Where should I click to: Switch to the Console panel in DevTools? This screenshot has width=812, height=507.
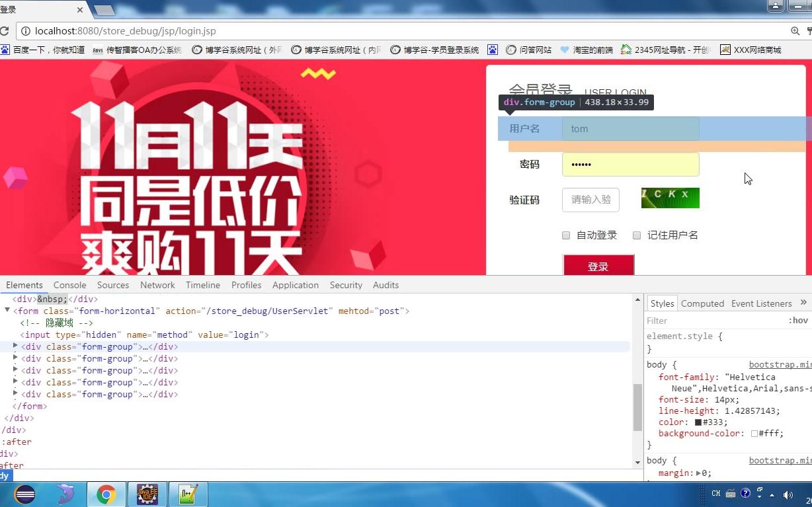69,285
